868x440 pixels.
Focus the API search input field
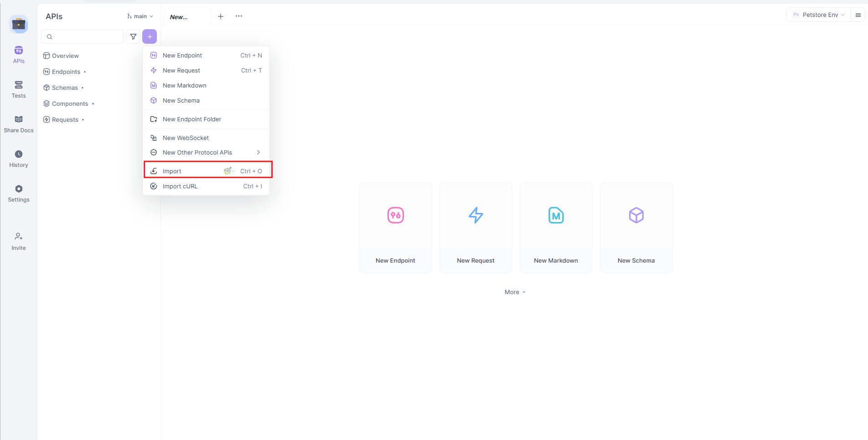click(x=83, y=36)
